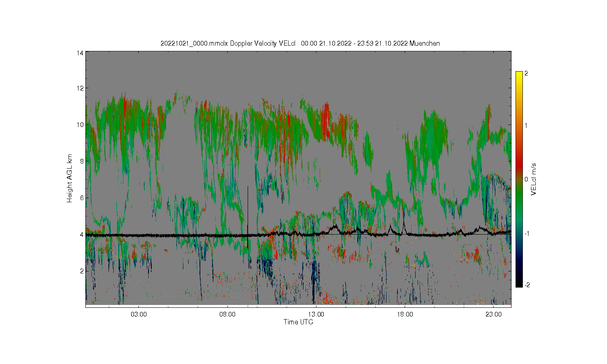Click the height tick label 8

82,161
